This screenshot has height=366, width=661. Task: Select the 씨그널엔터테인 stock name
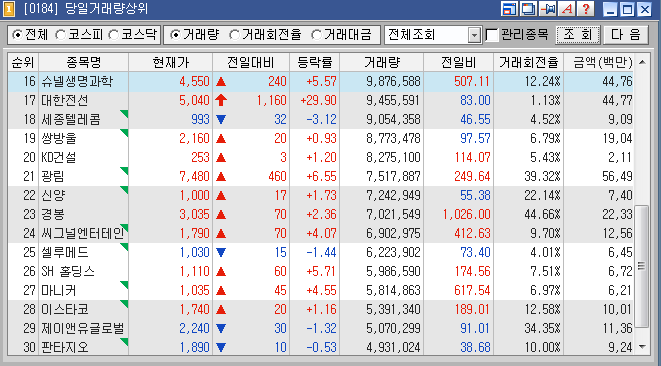pos(83,233)
